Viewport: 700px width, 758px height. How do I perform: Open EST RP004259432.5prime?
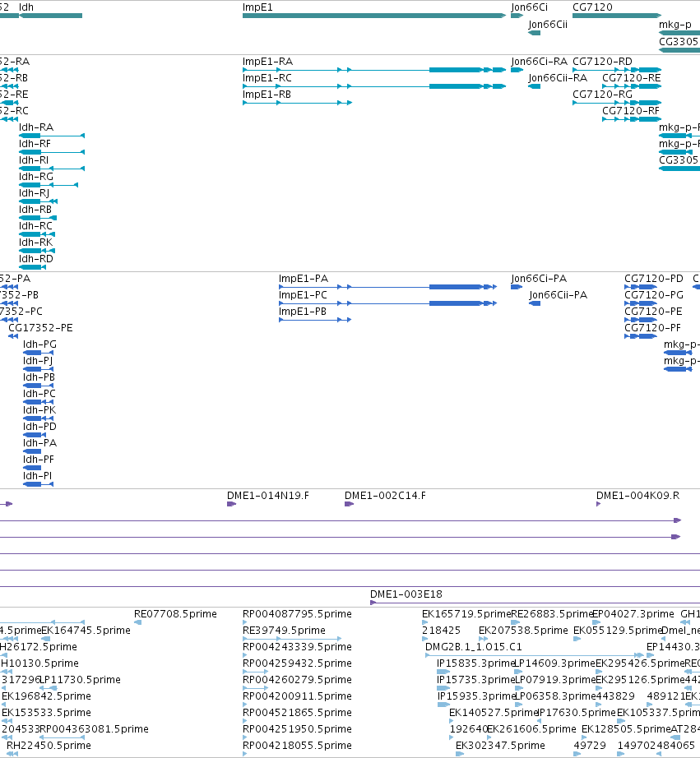pos(255,672)
